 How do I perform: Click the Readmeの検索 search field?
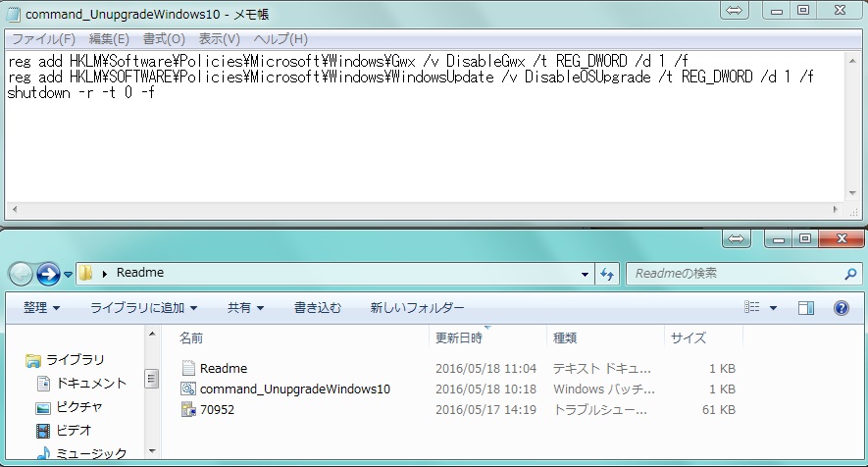(x=731, y=273)
